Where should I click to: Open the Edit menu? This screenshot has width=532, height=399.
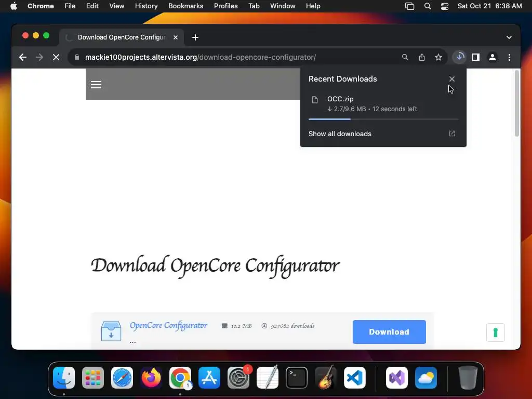pyautogui.click(x=92, y=6)
